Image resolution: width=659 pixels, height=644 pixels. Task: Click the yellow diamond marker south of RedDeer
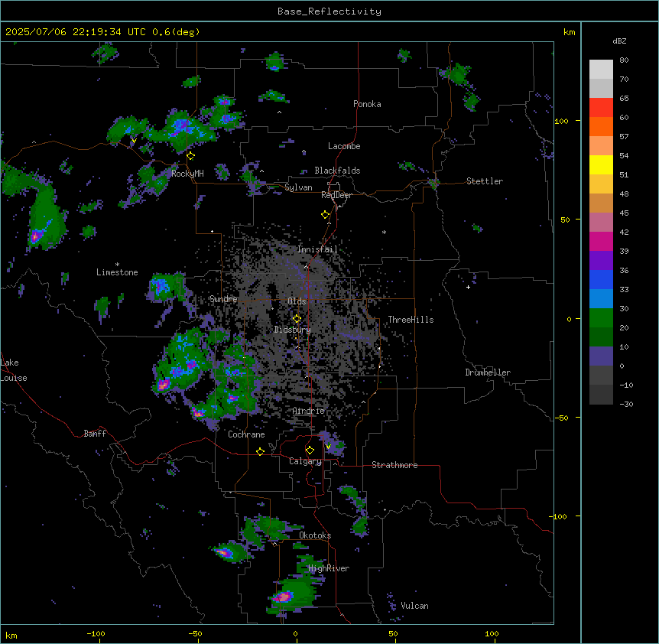click(x=326, y=215)
